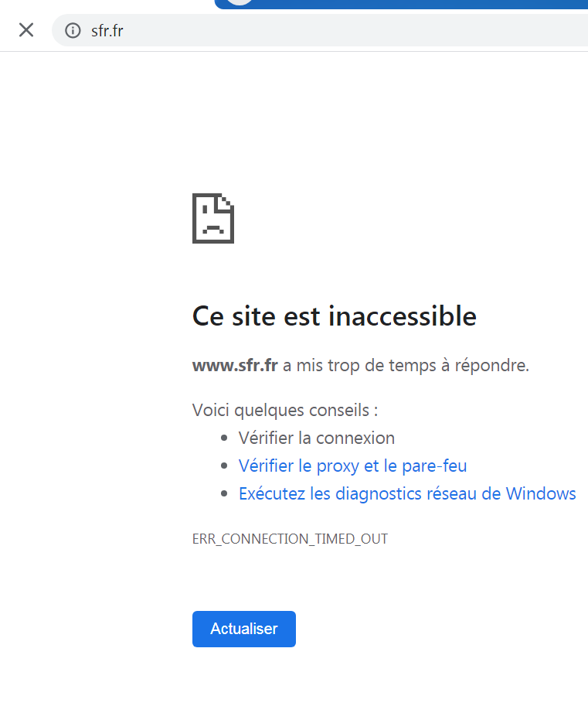Open the site information icon
This screenshot has width=588, height=713.
click(73, 31)
